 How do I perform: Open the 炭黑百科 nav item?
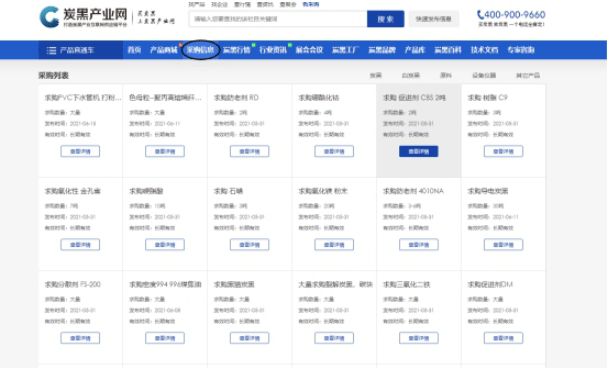(448, 50)
